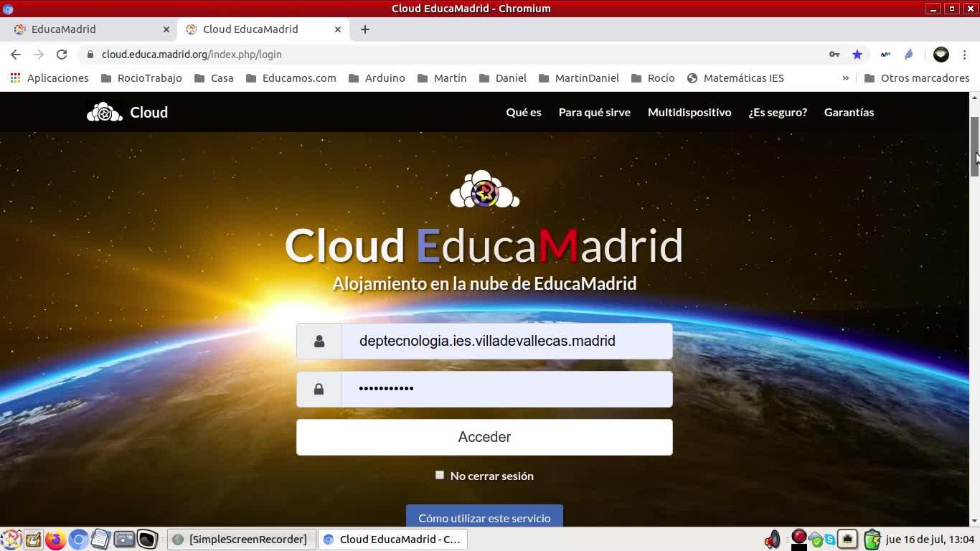Close the Cloud EducaMadrid tab
The height and width of the screenshot is (551, 980).
click(x=338, y=29)
